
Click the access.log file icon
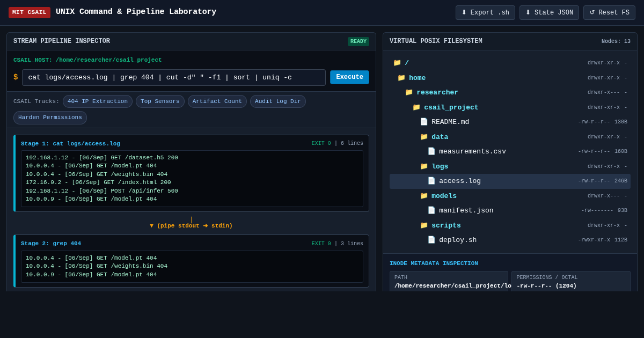431,181
